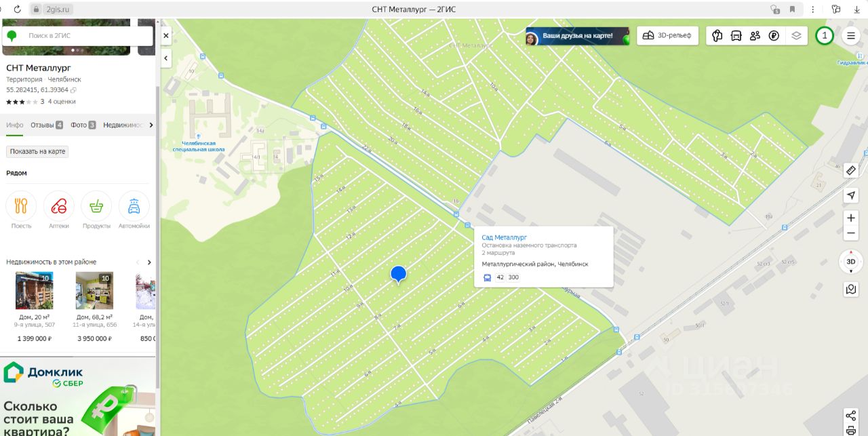Image resolution: width=868 pixels, height=436 pixels.
Task: Click the map marker panorama icon on right
Action: tap(851, 290)
